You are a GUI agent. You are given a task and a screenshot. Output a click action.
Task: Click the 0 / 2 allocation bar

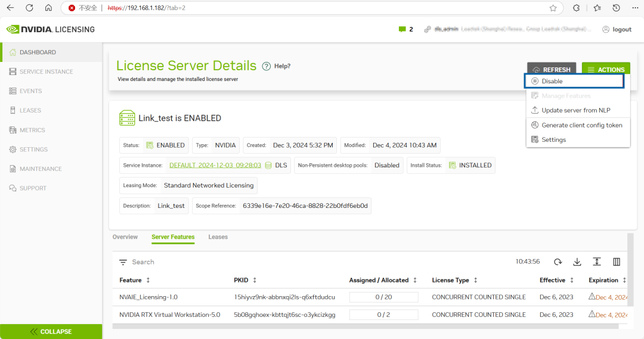(x=383, y=315)
